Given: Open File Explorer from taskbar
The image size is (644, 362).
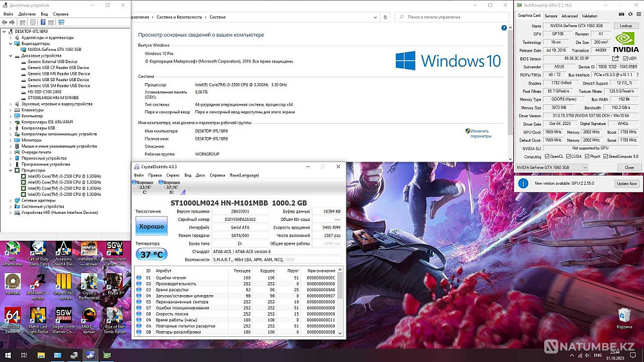Looking at the screenshot, I should coord(41,355).
